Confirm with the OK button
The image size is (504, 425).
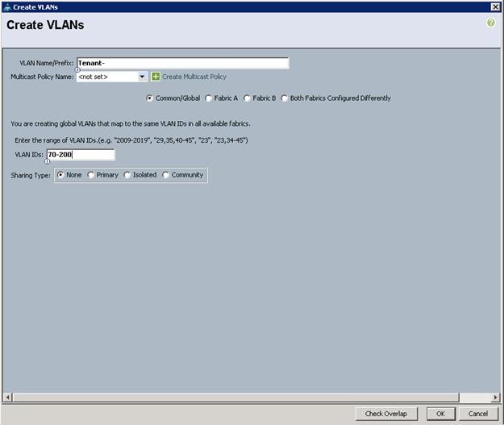[440, 414]
